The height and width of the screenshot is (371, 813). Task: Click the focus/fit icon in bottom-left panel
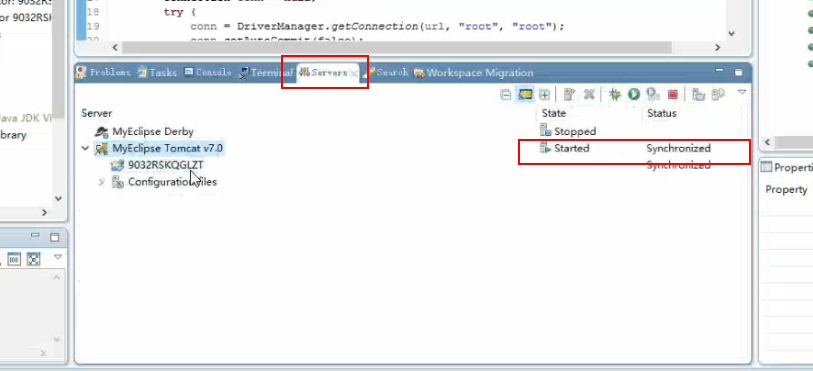point(34,259)
